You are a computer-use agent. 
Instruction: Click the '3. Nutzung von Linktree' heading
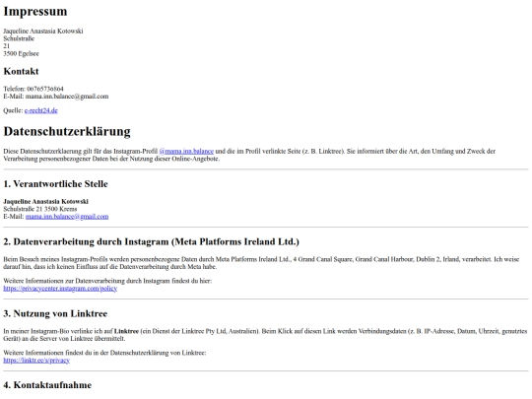[x=55, y=313]
